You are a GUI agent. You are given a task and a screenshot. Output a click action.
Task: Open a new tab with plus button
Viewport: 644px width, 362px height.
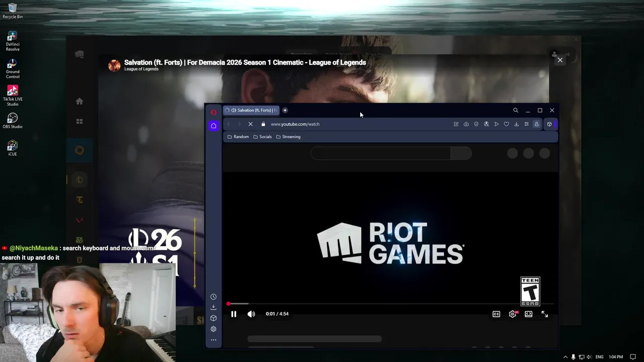click(285, 110)
